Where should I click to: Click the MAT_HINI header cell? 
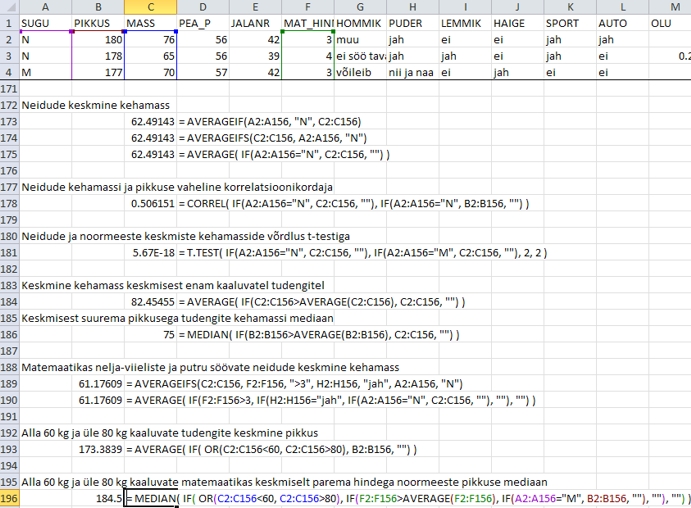point(308,23)
